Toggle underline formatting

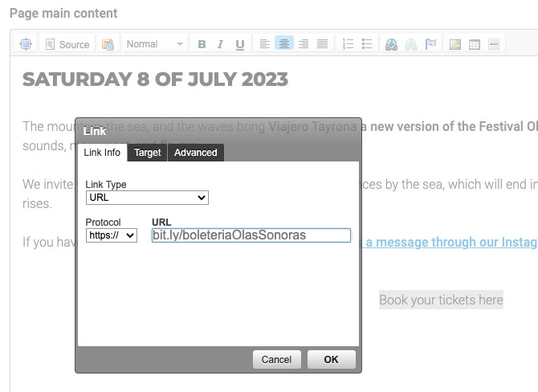(239, 44)
